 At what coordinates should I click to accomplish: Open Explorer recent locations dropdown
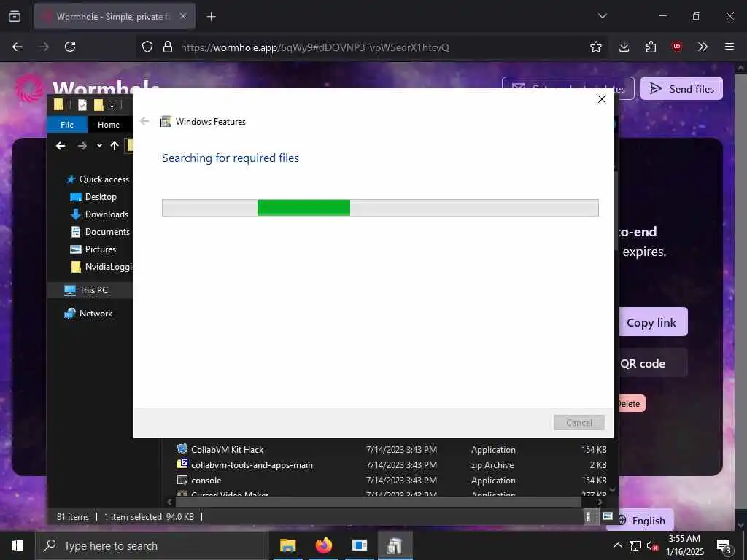99,146
